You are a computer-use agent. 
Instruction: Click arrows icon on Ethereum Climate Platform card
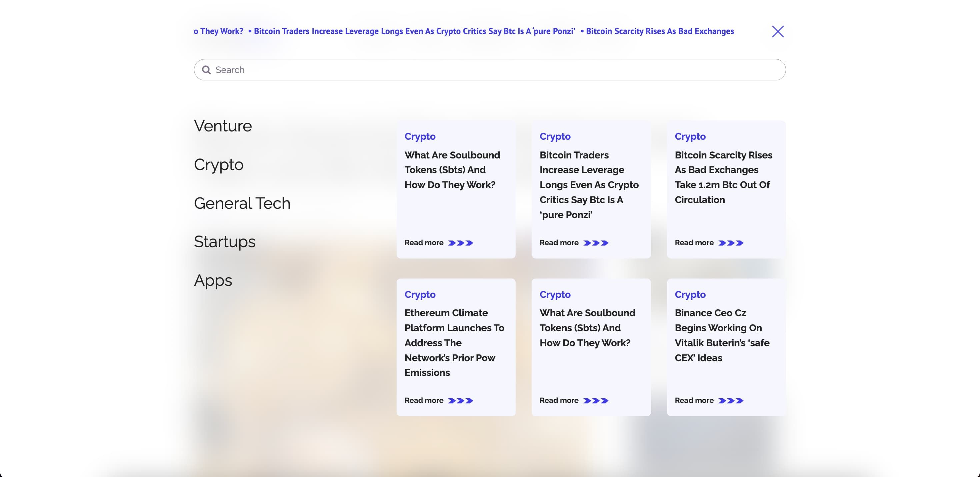click(x=460, y=401)
